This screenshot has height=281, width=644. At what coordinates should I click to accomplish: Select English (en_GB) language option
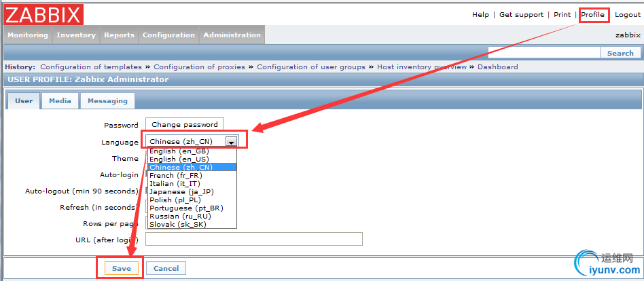[192, 151]
